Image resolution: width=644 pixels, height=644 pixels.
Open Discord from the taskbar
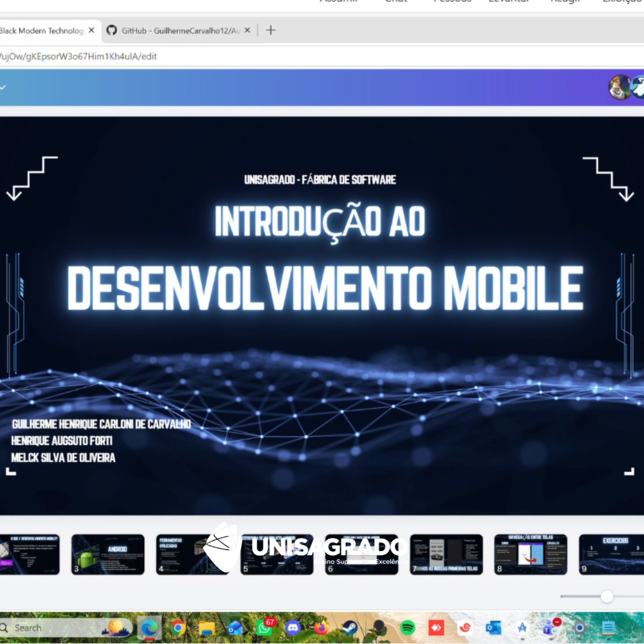293,628
